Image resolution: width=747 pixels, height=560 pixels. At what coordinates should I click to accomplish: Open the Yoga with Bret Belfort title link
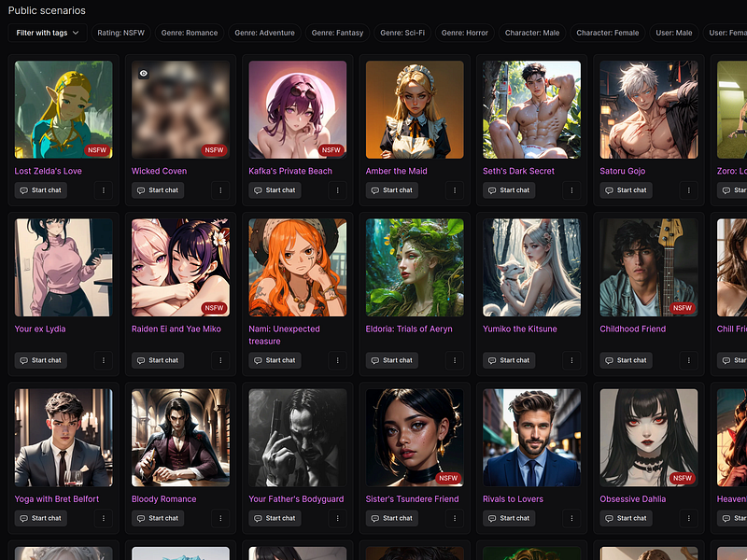click(x=57, y=499)
